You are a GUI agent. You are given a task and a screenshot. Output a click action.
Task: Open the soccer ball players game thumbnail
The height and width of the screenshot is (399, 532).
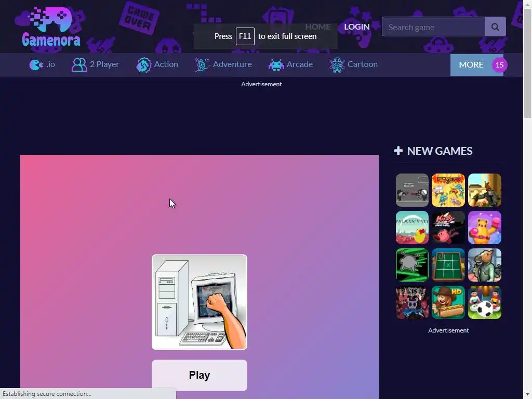pos(485,302)
